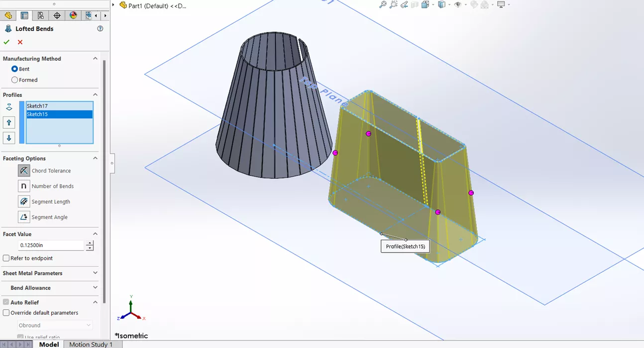Switch to the Motion Study 1 tab
Image resolution: width=644 pixels, height=348 pixels.
[x=91, y=345]
